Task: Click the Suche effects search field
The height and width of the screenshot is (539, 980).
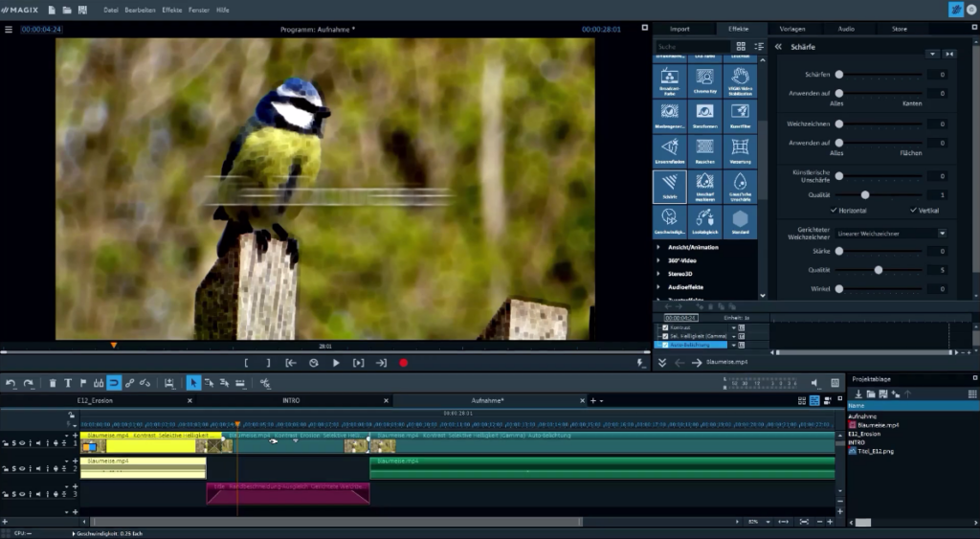Action: (x=693, y=46)
